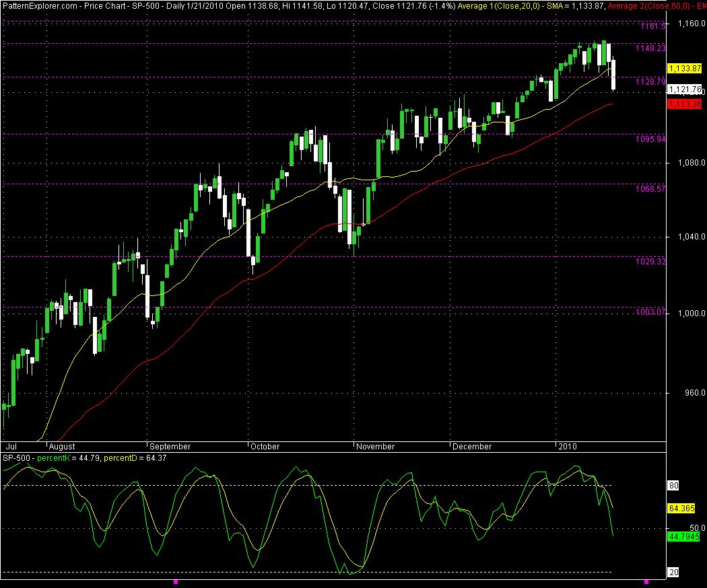707x588 pixels.
Task: Click the stochastic 80 level label
Action: 673,486
